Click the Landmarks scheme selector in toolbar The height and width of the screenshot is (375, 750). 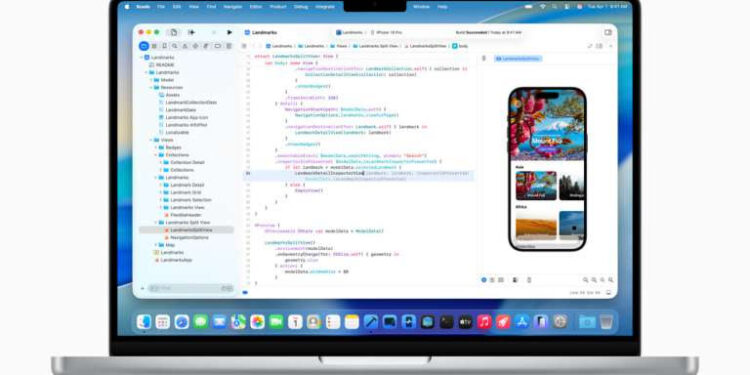(x=349, y=32)
